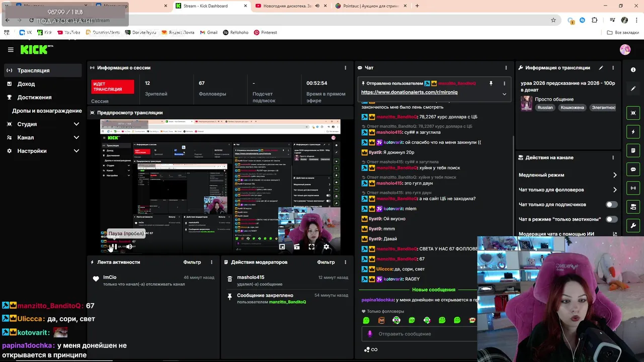The image size is (644, 362).
Task: Enable theater mode in stream preview
Action: pos(297,246)
